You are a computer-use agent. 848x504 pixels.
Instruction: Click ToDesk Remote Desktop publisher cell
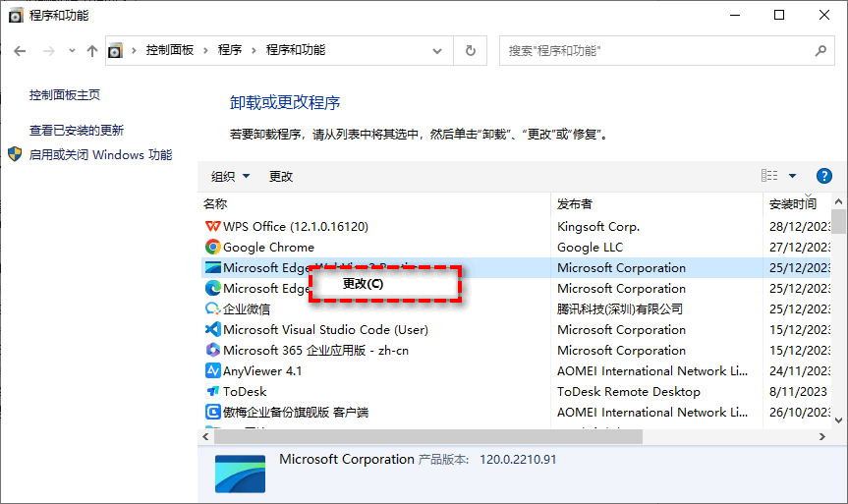[x=629, y=391]
